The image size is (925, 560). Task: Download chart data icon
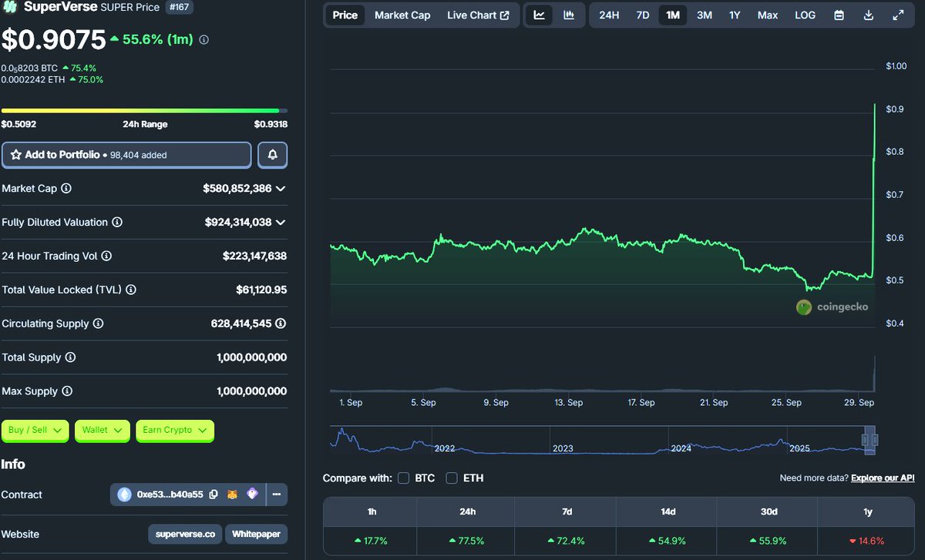pyautogui.click(x=869, y=15)
